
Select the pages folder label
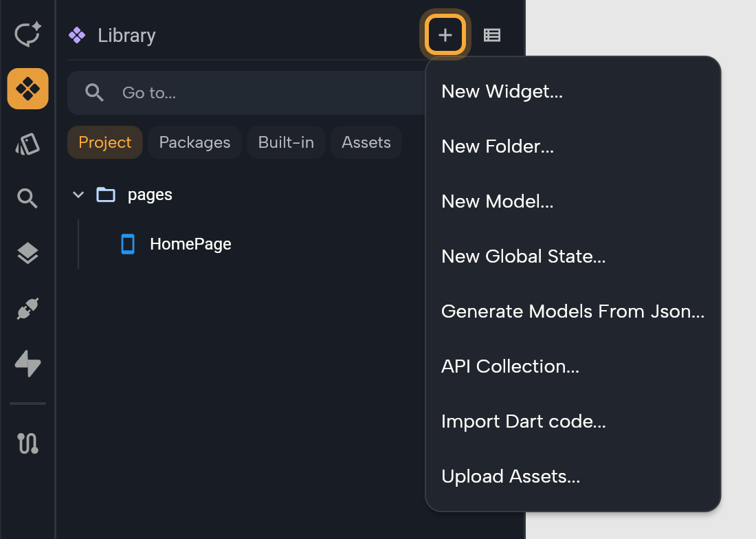click(150, 195)
